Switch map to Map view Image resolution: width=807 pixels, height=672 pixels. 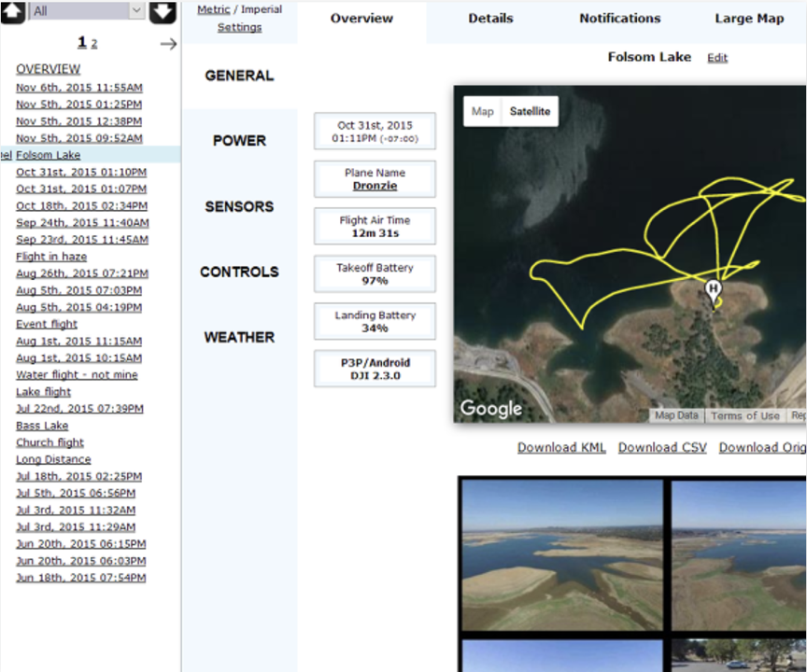tap(482, 111)
